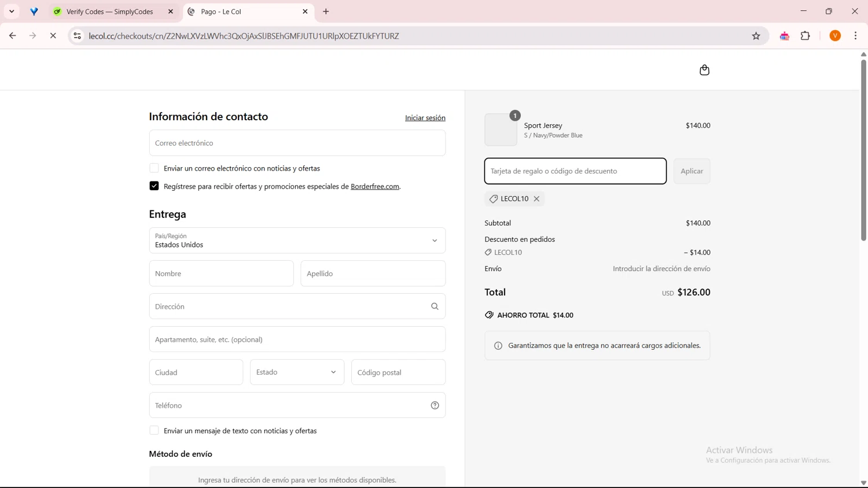The height and width of the screenshot is (488, 868).
Task: Enable text message news and offers checkbox
Action: click(x=154, y=431)
